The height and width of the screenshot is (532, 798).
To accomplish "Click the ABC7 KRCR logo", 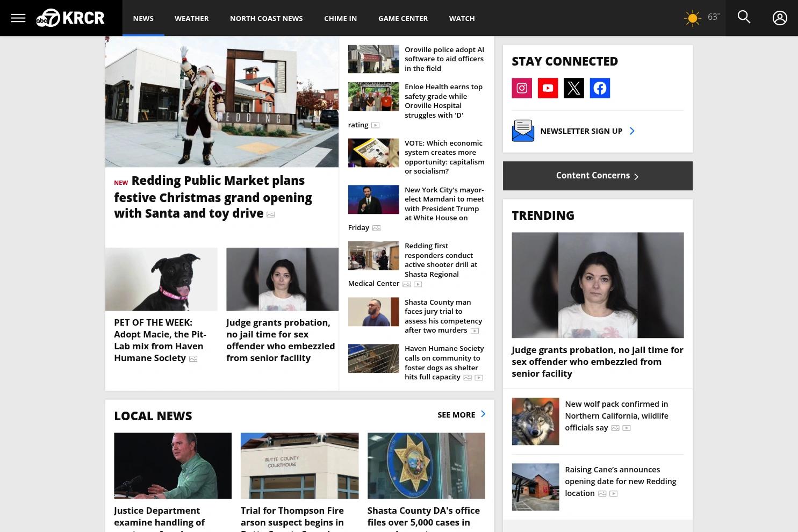I will click(70, 18).
